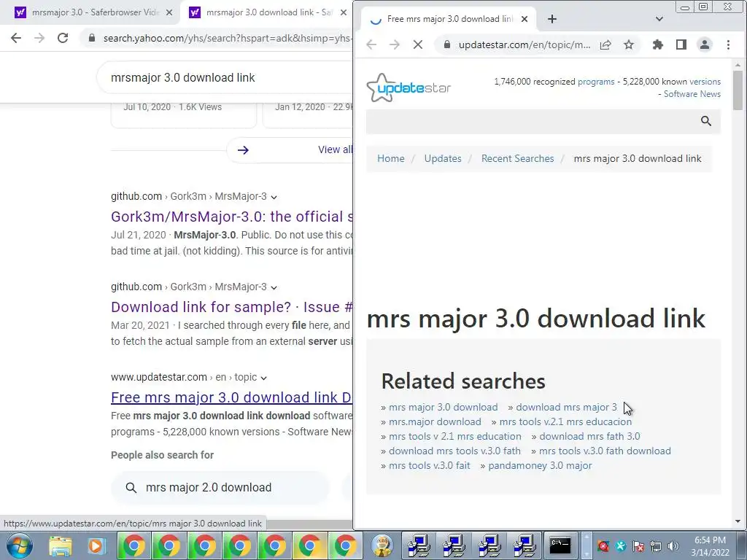The height and width of the screenshot is (560, 747).
Task: Bookmark the UpdateStar page with the star
Action: (629, 44)
